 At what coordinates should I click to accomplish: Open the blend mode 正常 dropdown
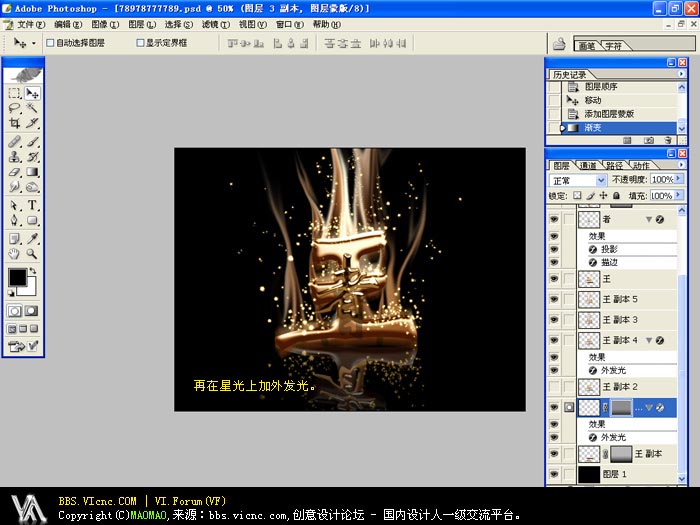click(600, 180)
